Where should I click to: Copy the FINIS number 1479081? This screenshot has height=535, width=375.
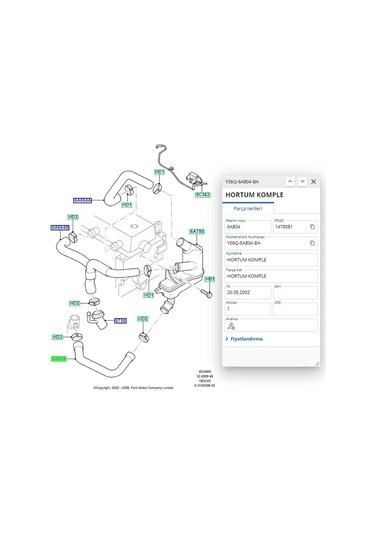point(312,227)
